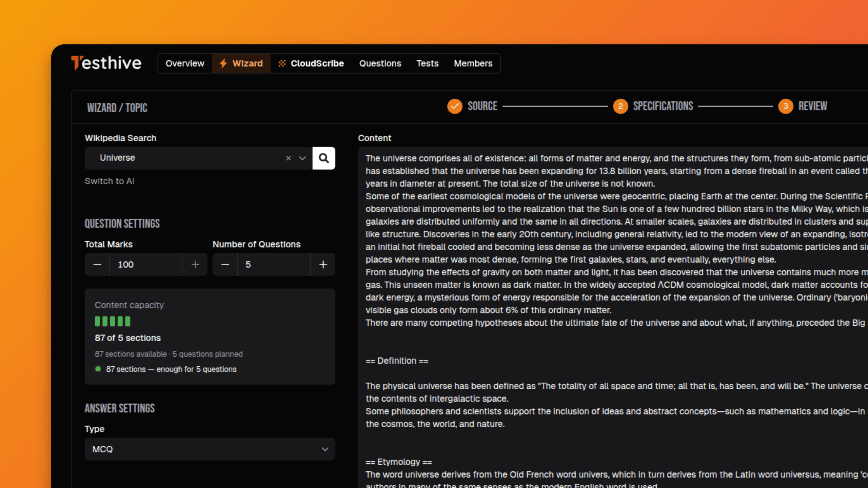Click the SPECIFICATIONS step label
The image size is (868, 488).
tap(663, 106)
